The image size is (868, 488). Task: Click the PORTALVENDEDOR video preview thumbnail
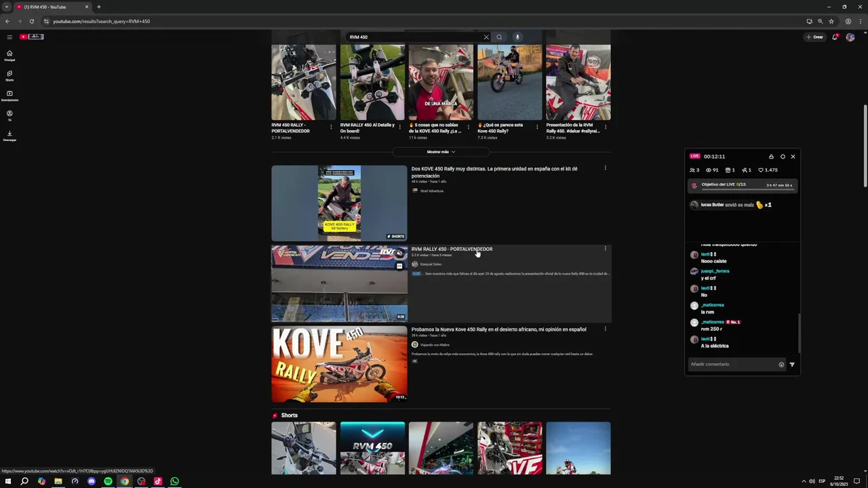tap(339, 283)
